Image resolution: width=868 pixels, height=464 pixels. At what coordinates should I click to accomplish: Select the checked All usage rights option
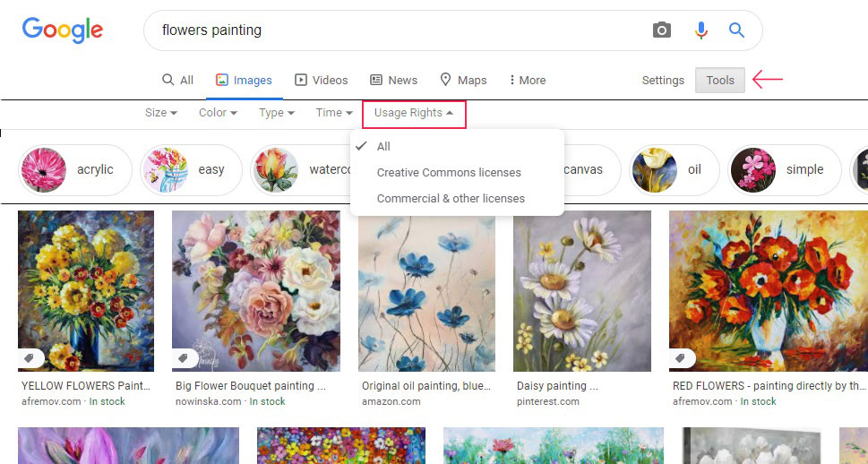pyautogui.click(x=383, y=146)
